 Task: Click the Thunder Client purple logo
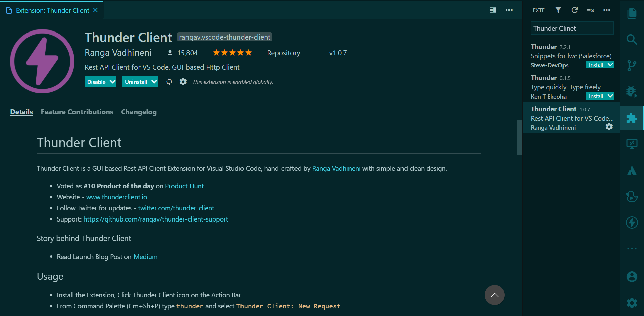coord(42,61)
